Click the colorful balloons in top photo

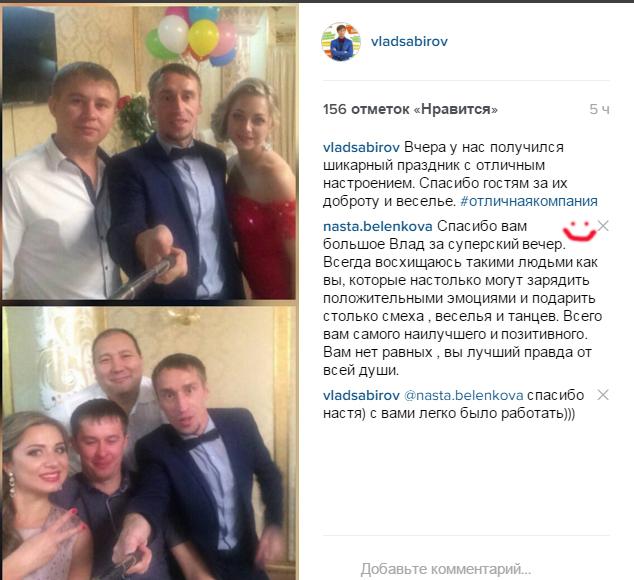[192, 36]
